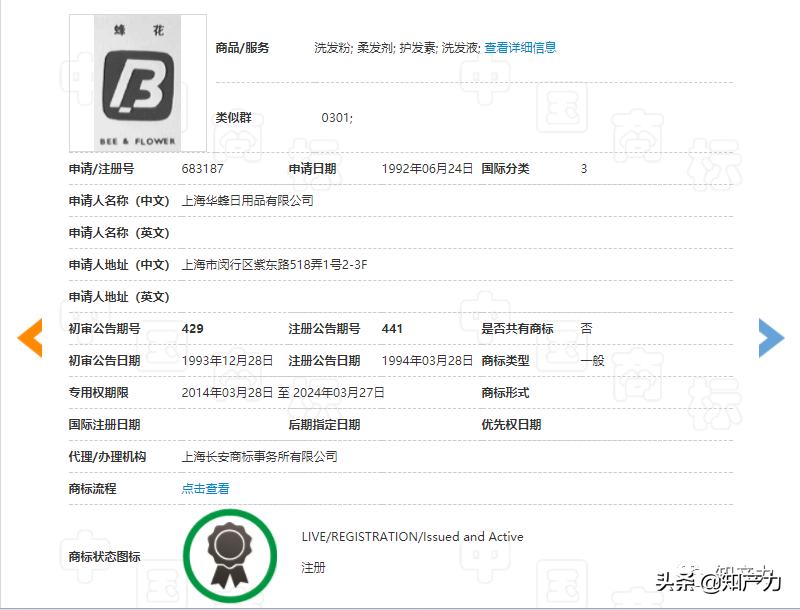Select application date 1992年06月24日
Image resolution: width=800 pixels, height=610 pixels.
point(427,169)
